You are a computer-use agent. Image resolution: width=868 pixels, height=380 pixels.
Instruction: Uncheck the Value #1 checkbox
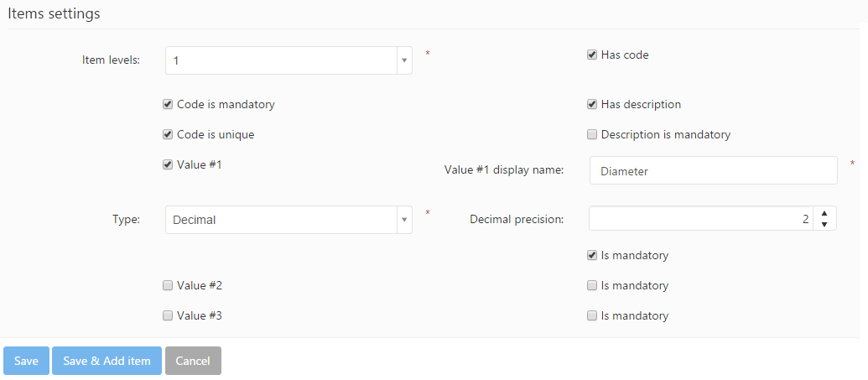click(168, 165)
